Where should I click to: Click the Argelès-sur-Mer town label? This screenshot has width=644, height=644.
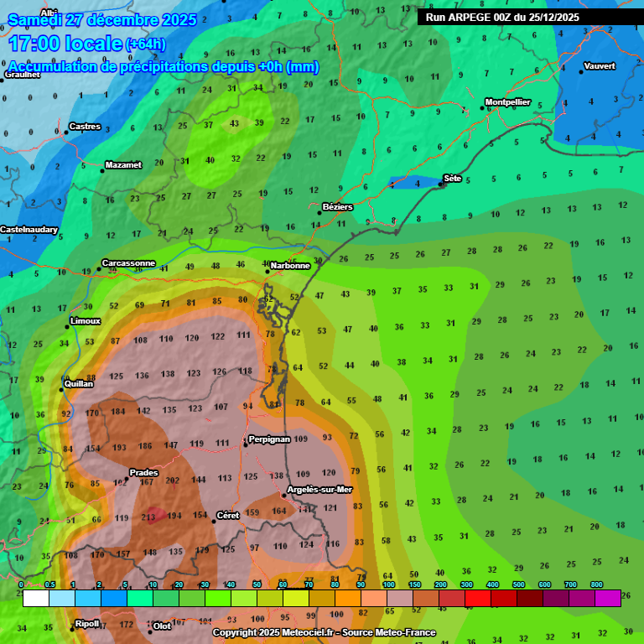(319, 490)
